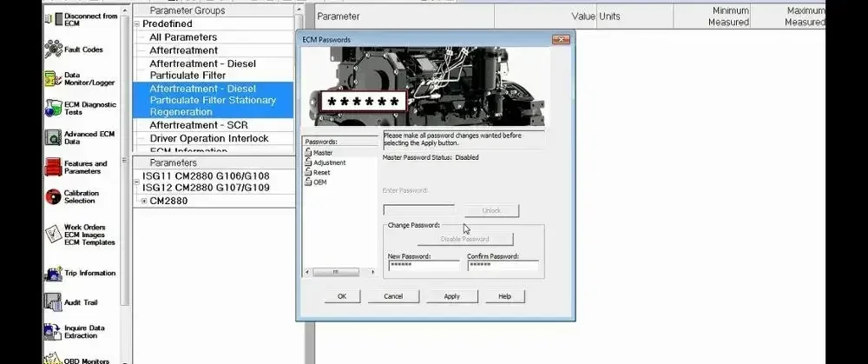The width and height of the screenshot is (868, 364).
Task: Select All Parameters group
Action: click(x=183, y=37)
